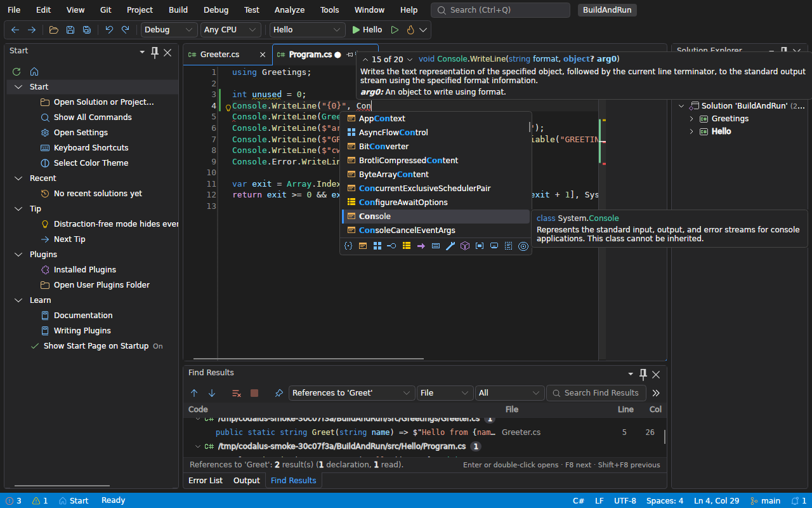
Task: Toggle classes filter in completion list
Action: [x=363, y=246]
